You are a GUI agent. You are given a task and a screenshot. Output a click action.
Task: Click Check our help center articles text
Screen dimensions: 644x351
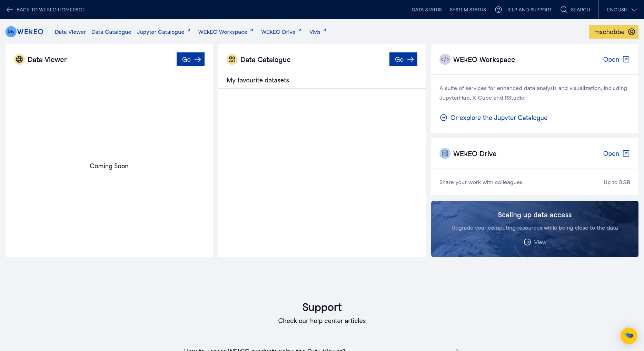tap(322, 321)
